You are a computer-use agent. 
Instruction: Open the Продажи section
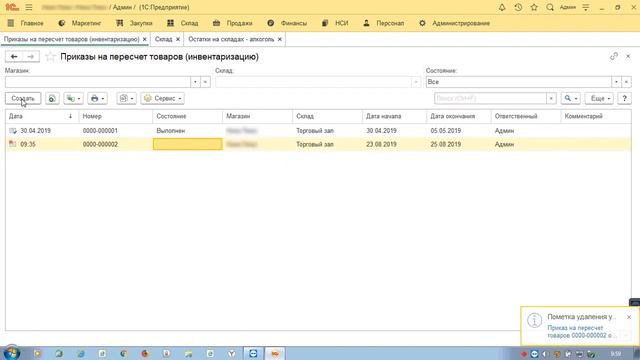click(x=233, y=23)
